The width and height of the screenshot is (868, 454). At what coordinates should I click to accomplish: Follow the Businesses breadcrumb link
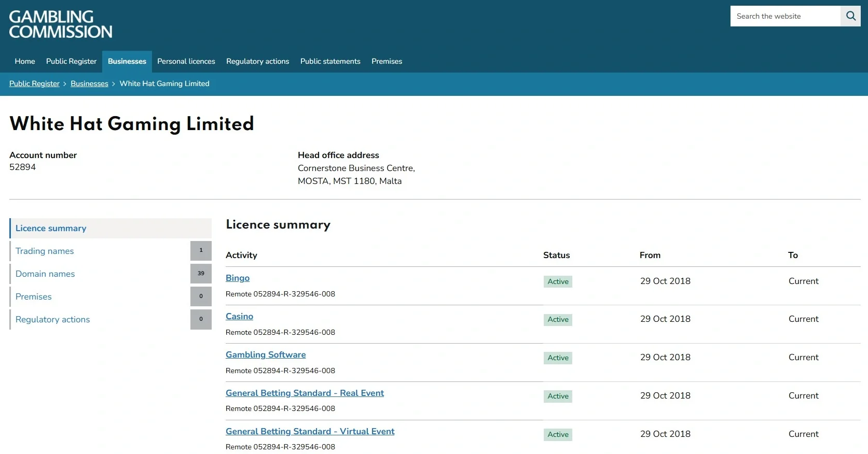pyautogui.click(x=89, y=83)
